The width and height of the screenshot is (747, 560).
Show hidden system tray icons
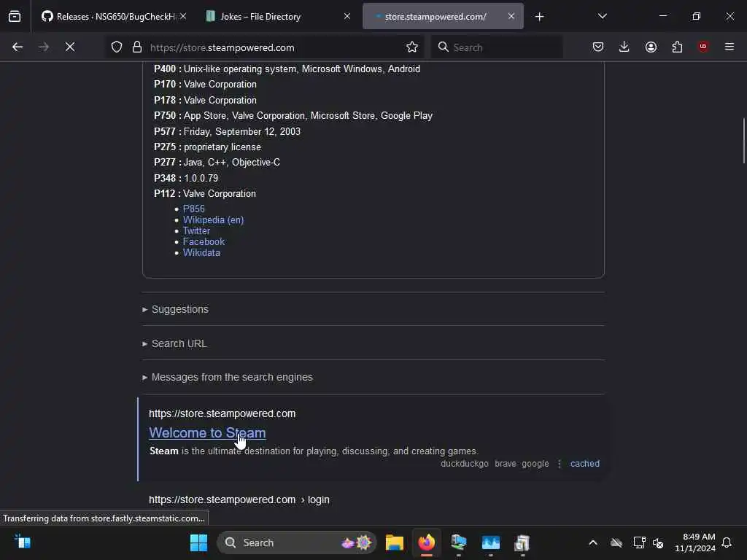(x=593, y=542)
